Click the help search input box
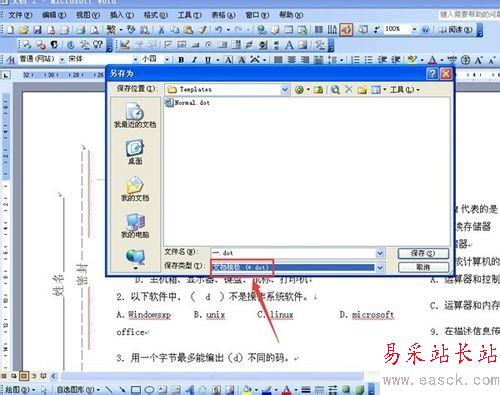This screenshot has height=395, width=500. (469, 14)
